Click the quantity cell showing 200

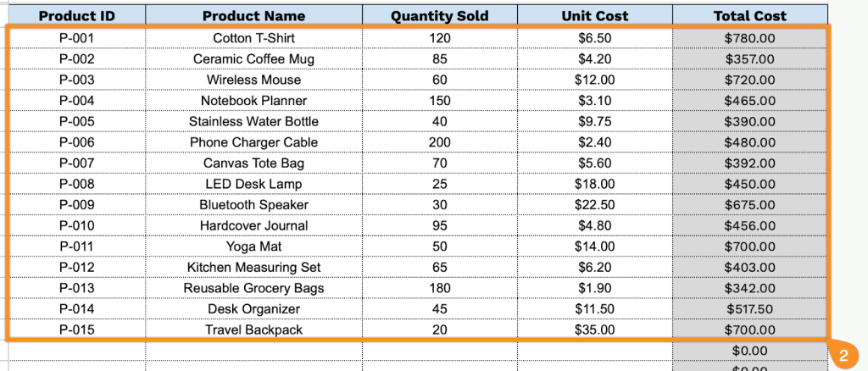coord(440,142)
